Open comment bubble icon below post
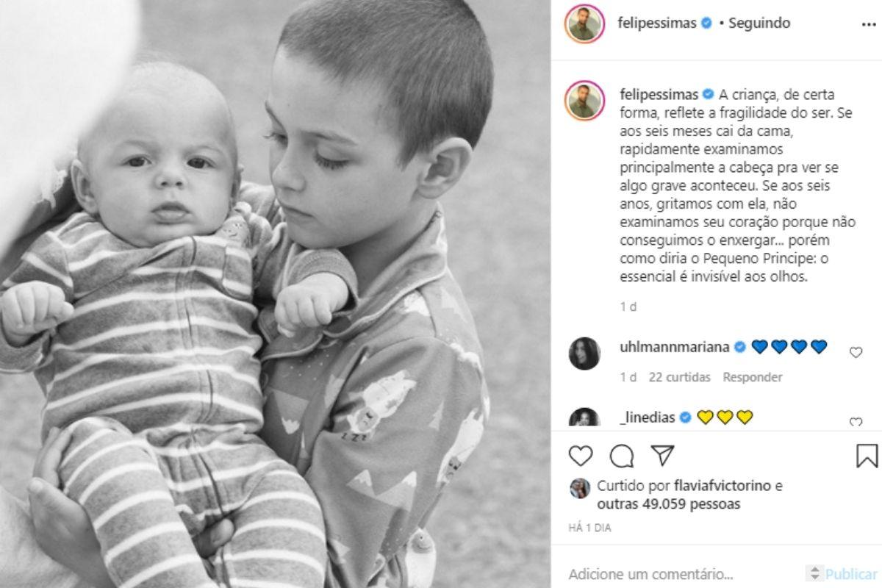This screenshot has width=882, height=588. [x=622, y=456]
